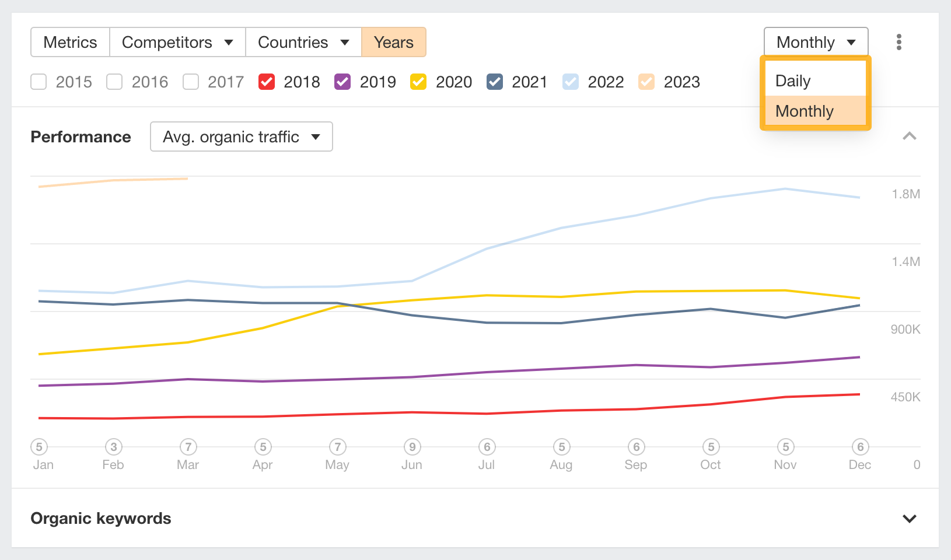Click the 1.8M axis label
Image resolution: width=951 pixels, height=560 pixels.
(x=905, y=194)
